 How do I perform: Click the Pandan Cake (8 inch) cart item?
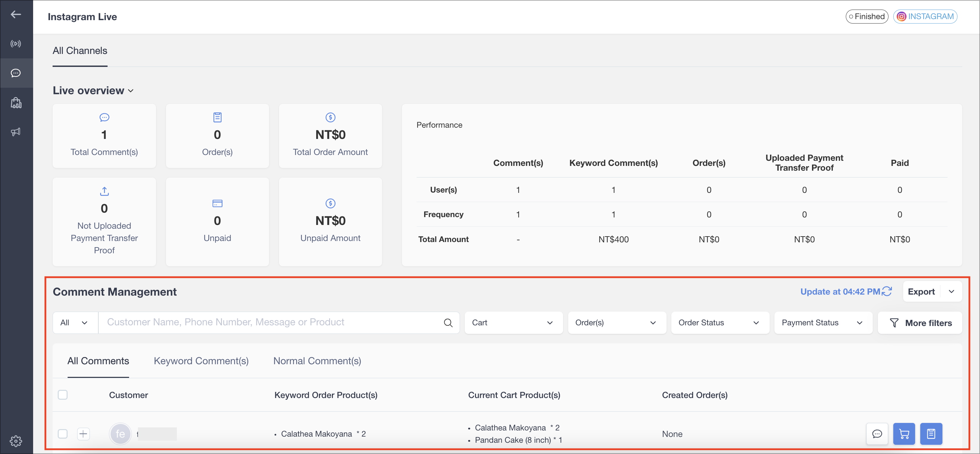click(x=518, y=440)
